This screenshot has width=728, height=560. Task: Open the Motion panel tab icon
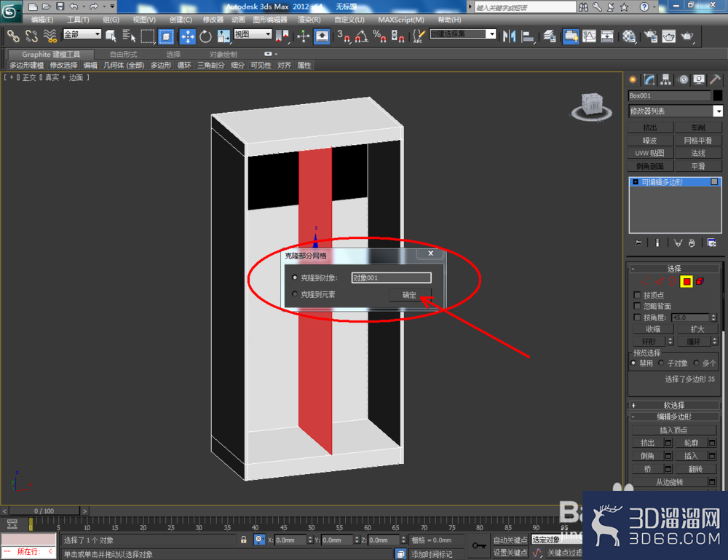click(683, 80)
